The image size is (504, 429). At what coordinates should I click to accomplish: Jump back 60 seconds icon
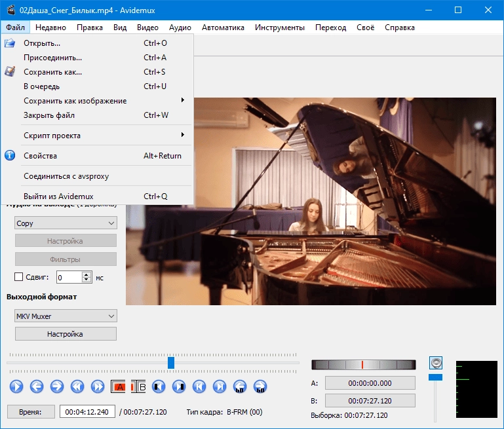click(x=240, y=386)
